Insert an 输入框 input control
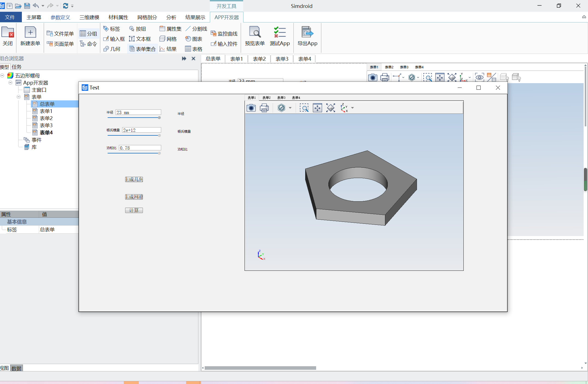The image size is (588, 384). (x=114, y=39)
